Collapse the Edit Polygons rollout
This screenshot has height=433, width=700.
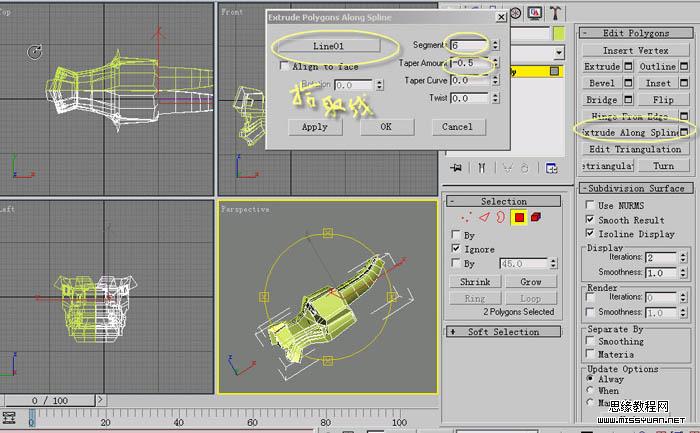coord(636,33)
